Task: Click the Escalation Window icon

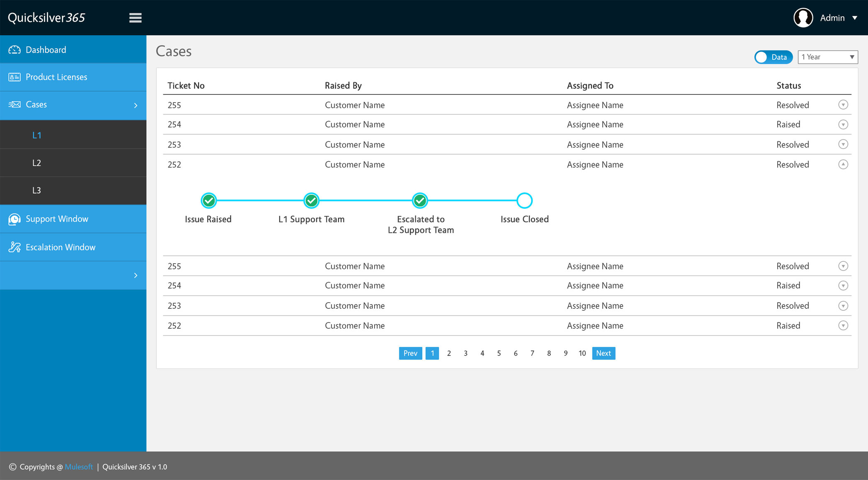Action: [15, 247]
